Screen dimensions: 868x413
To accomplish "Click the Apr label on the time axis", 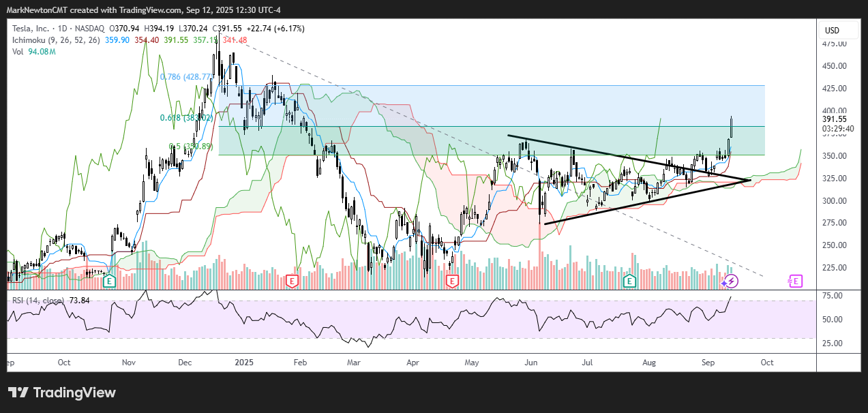I will tap(412, 363).
